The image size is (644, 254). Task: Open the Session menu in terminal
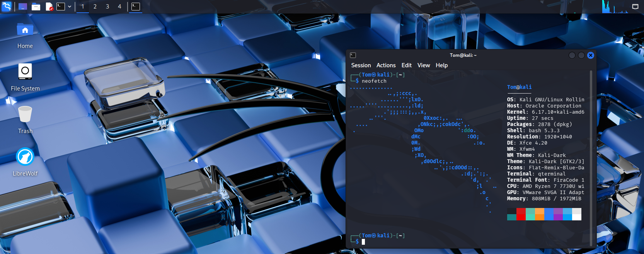click(x=361, y=65)
